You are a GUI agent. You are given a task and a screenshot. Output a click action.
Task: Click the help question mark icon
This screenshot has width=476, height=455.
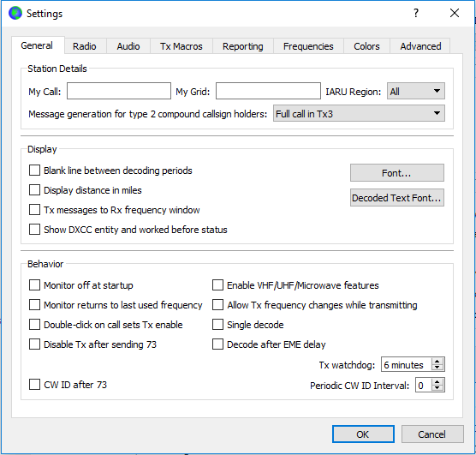[x=416, y=13]
